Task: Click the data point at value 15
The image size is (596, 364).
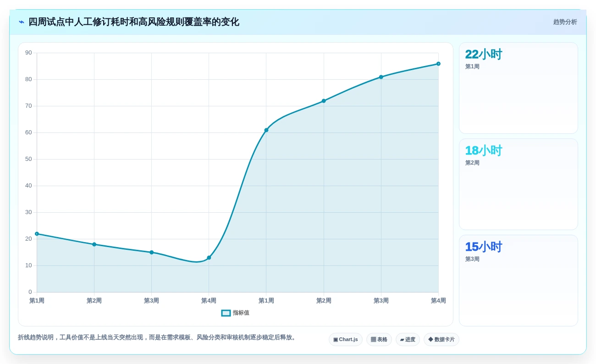Action: [x=152, y=252]
